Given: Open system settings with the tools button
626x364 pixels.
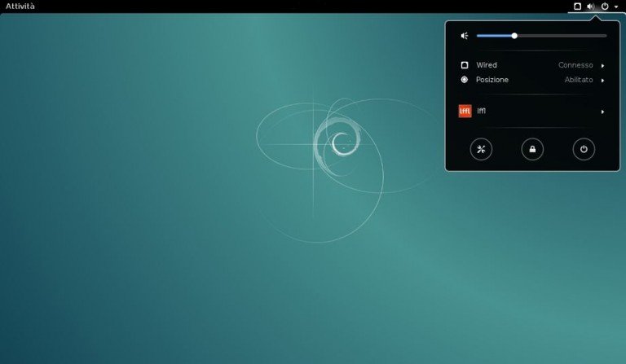Looking at the screenshot, I should [x=482, y=149].
